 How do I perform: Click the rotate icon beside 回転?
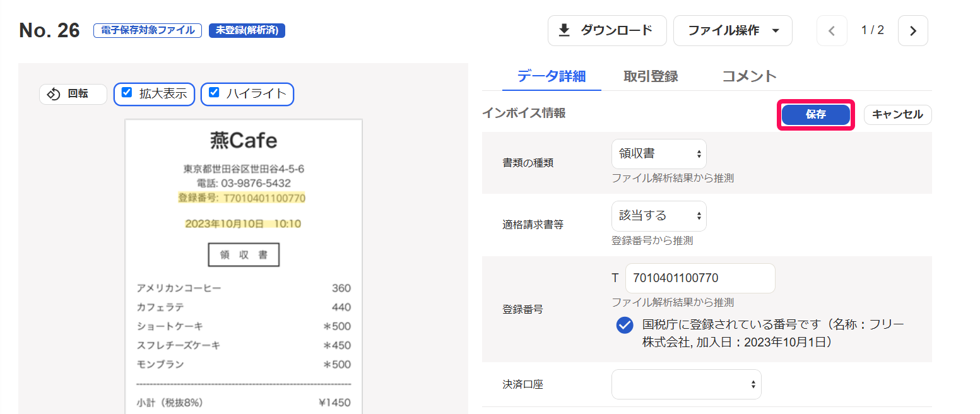(54, 94)
